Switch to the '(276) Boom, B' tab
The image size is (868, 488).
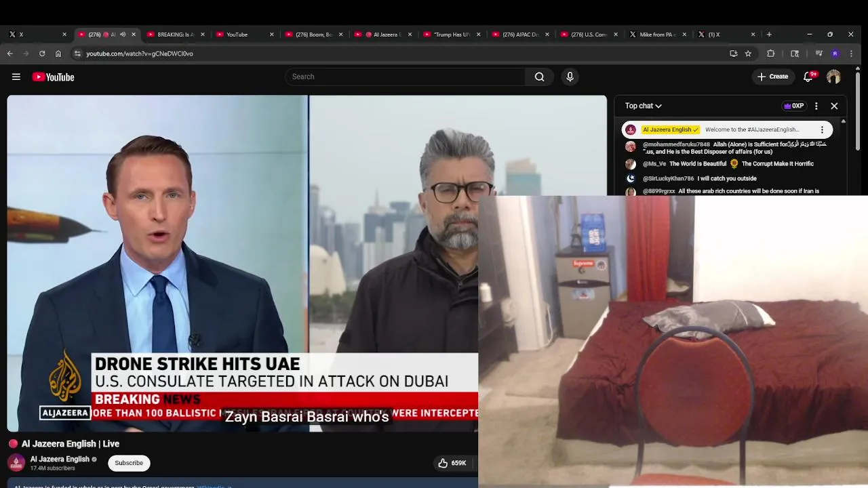click(313, 35)
